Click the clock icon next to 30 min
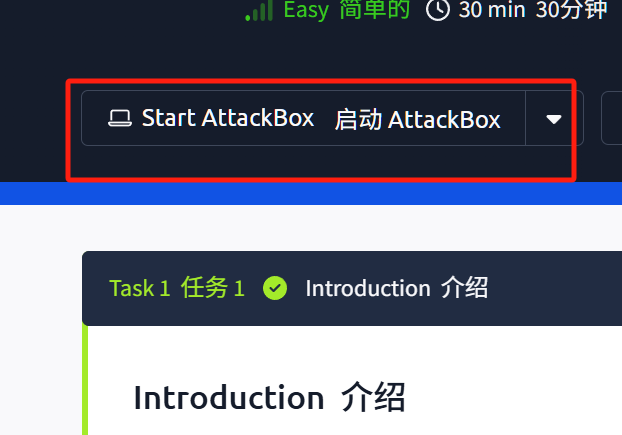 coord(438,10)
